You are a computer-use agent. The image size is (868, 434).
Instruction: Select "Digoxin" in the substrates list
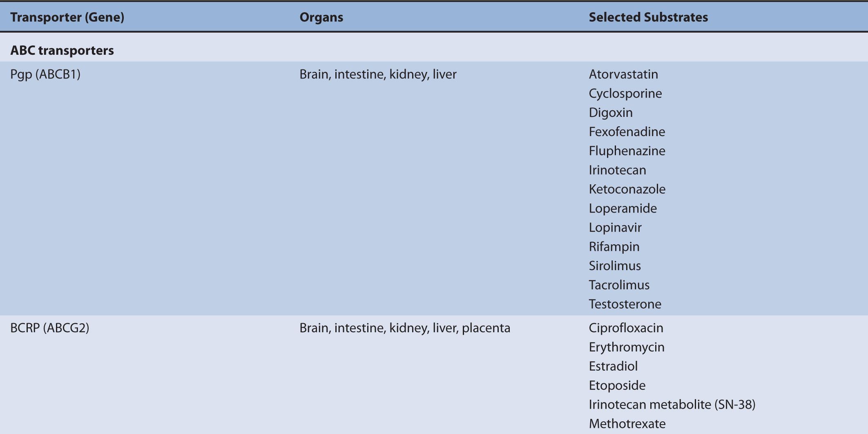click(x=611, y=113)
